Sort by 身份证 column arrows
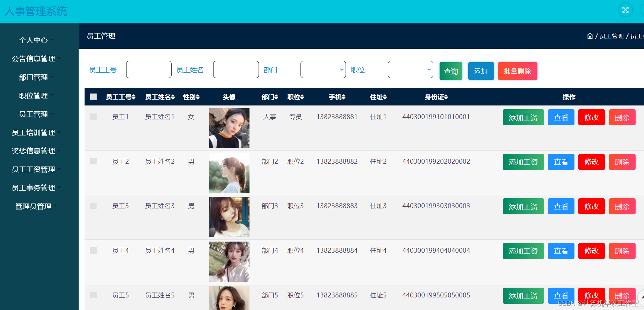The width and height of the screenshot is (644, 310). pyautogui.click(x=446, y=97)
